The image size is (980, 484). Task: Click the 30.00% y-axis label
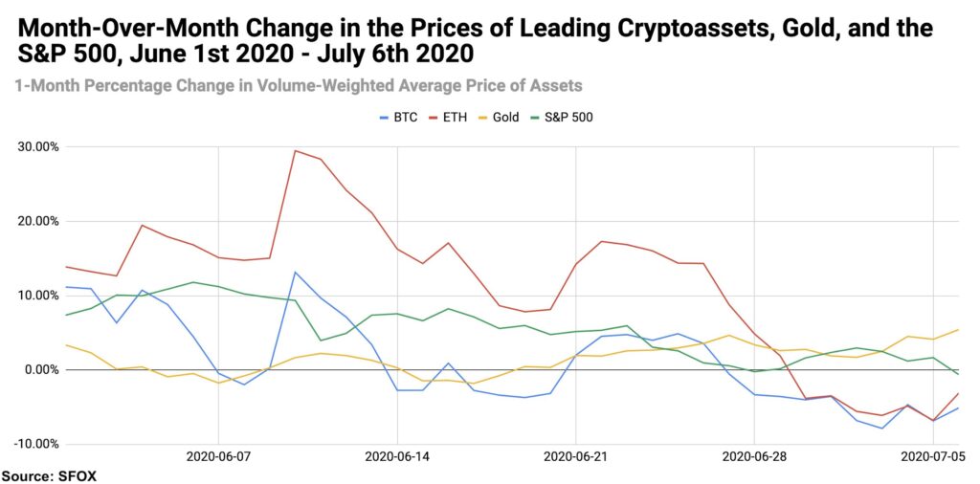40,147
